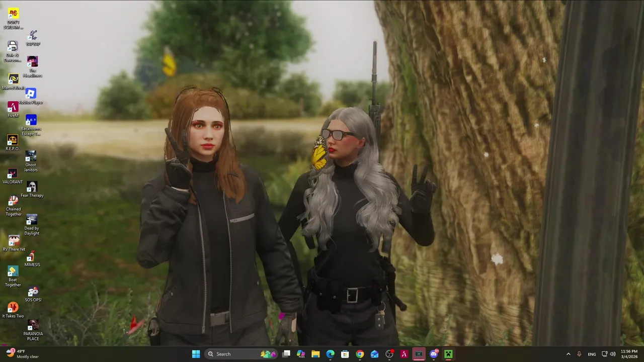Show hidden system tray icons

tap(569, 354)
